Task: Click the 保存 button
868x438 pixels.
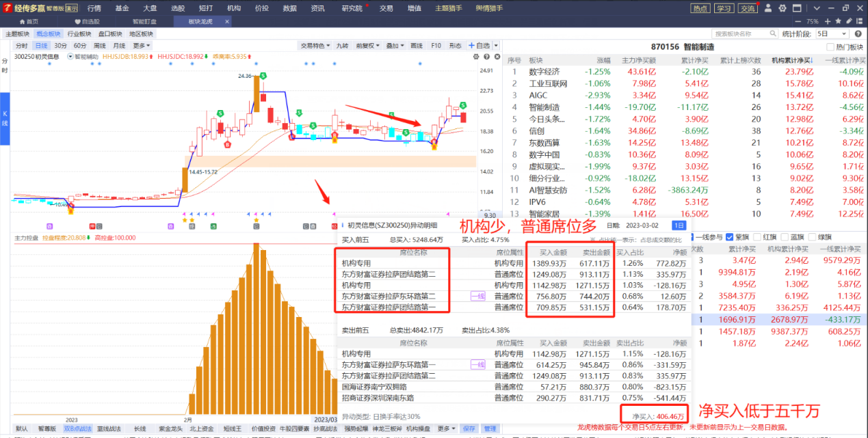Action: [x=469, y=429]
